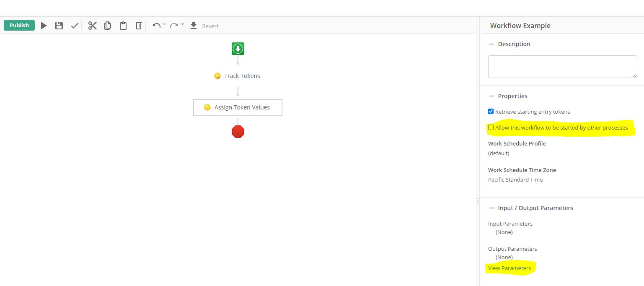The height and width of the screenshot is (286, 644).
Task: Save the workflow using the floppy disk icon
Action: pos(59,26)
